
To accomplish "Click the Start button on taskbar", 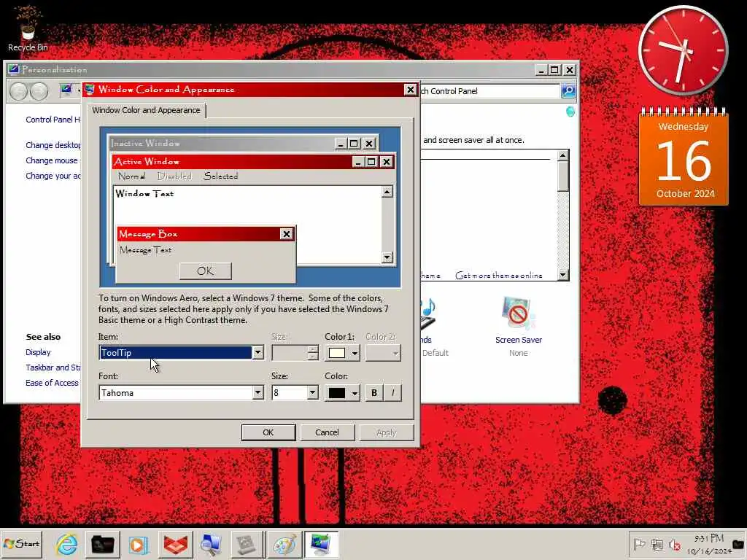I will (22, 544).
